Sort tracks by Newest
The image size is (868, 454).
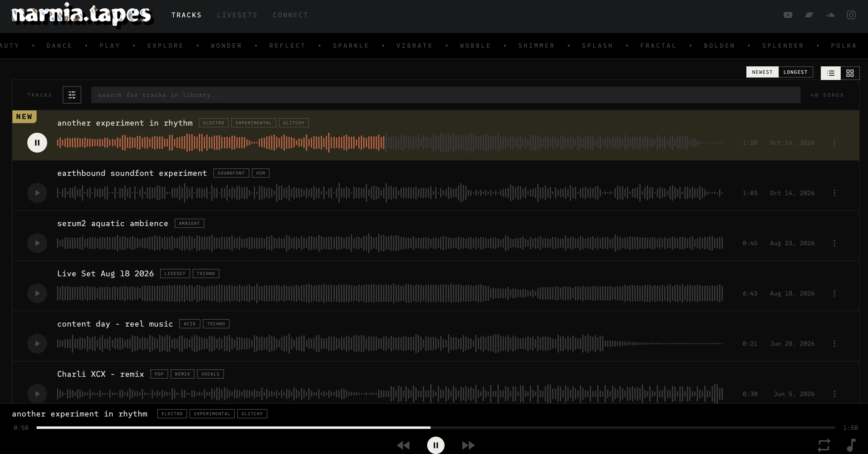click(762, 72)
